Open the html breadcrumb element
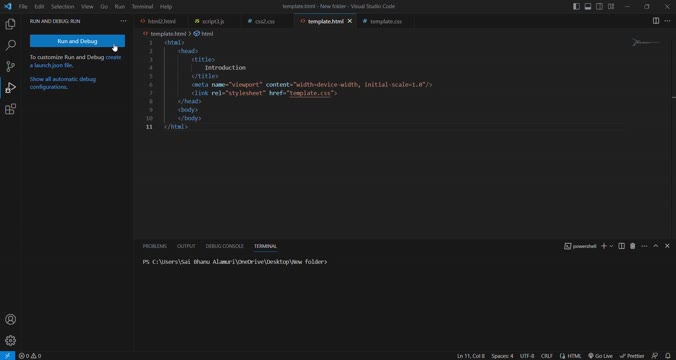Screen dimensions: 676x360 pos(203,34)
